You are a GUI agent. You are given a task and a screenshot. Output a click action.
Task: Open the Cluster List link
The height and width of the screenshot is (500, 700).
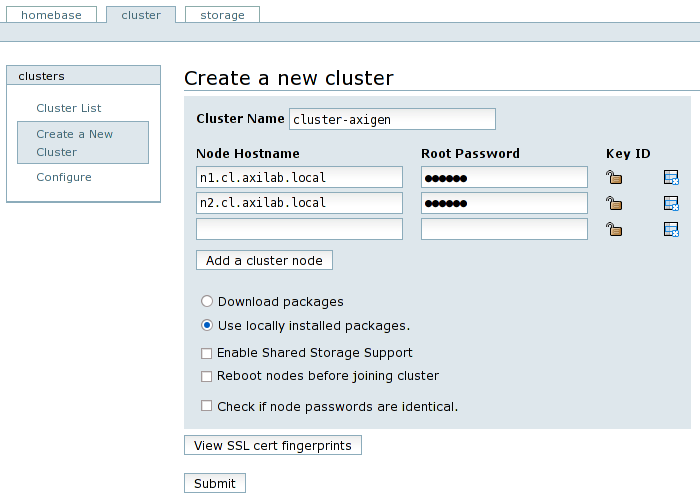[x=69, y=108]
